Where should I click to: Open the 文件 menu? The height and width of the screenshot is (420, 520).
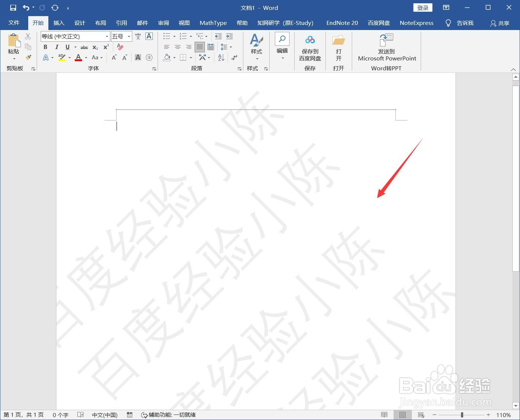14,23
